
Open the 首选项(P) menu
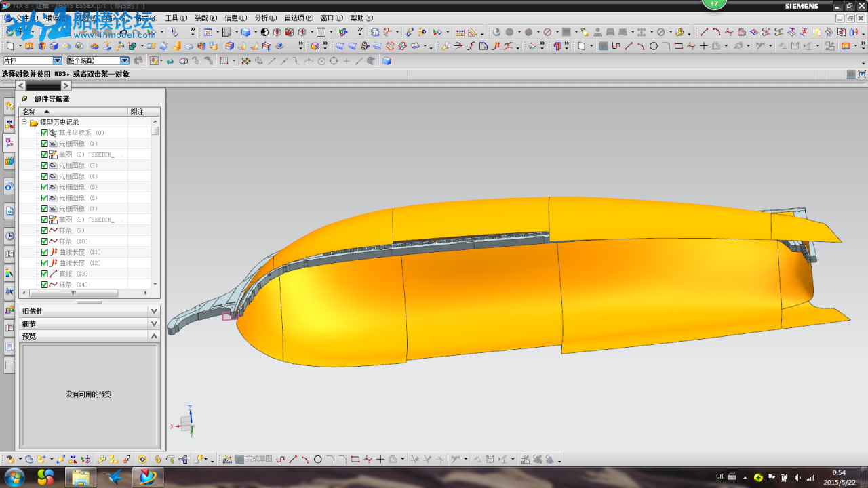[298, 18]
